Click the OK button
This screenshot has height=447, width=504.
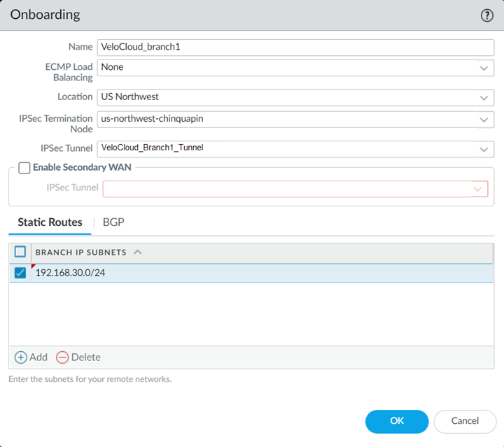tap(396, 421)
